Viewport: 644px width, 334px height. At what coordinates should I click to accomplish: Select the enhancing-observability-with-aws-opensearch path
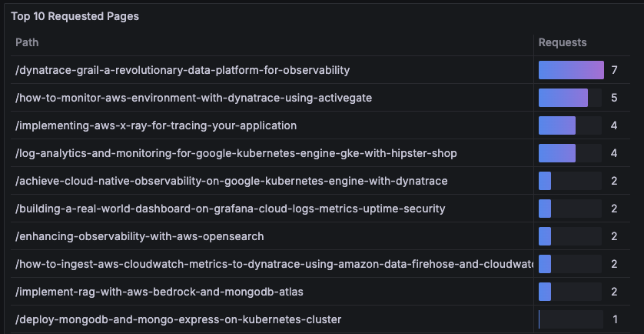140,236
